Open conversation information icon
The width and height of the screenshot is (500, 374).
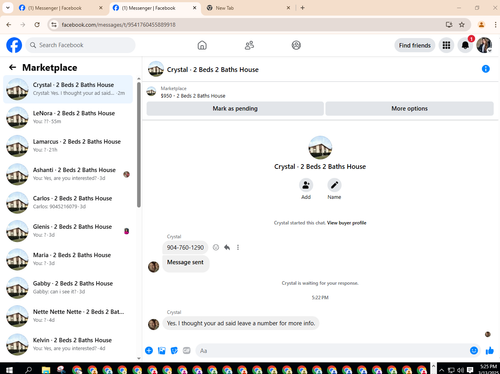tap(486, 69)
